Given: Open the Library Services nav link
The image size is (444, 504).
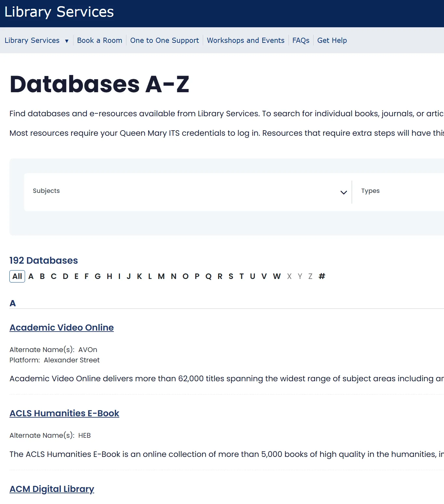Looking at the screenshot, I should point(32,41).
